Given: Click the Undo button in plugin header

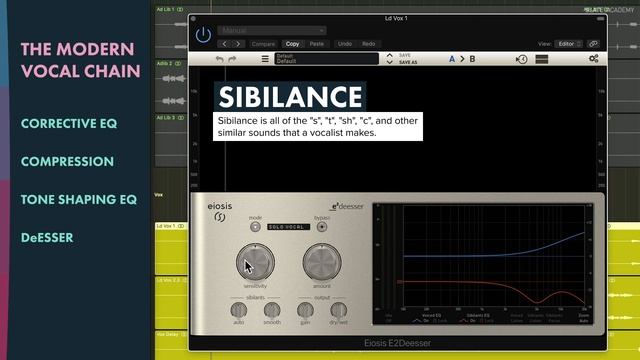Looking at the screenshot, I should point(344,44).
